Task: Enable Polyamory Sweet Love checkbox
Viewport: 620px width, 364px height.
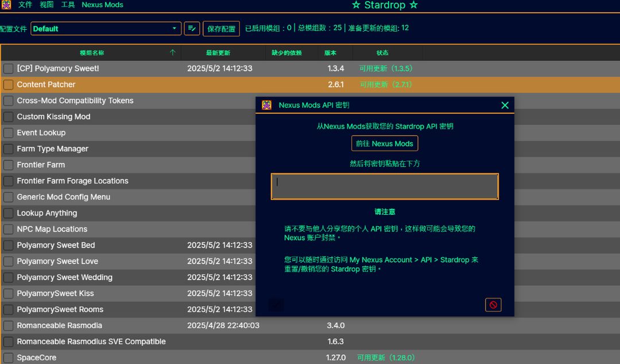Action: coord(8,261)
